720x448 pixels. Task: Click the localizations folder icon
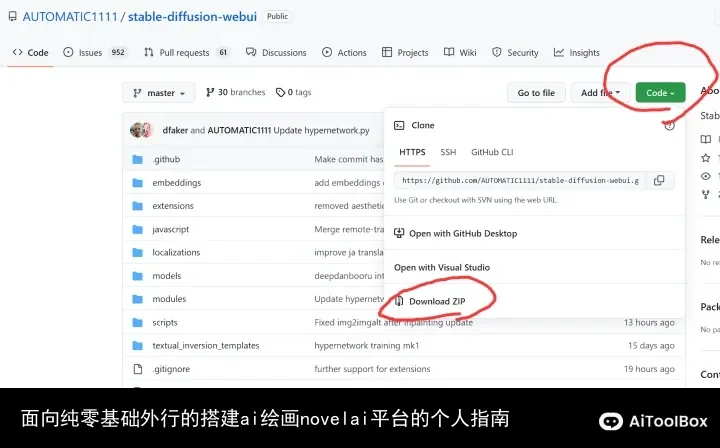[137, 252]
